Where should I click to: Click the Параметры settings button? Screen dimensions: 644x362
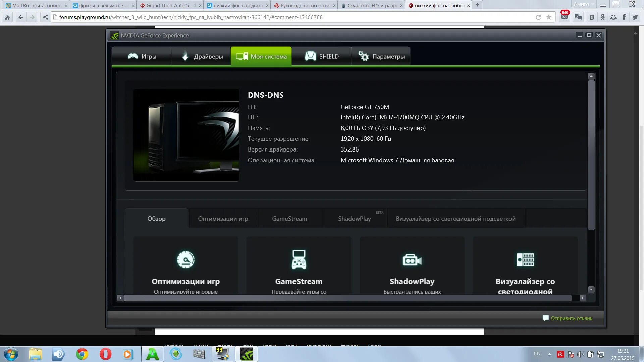[382, 56]
